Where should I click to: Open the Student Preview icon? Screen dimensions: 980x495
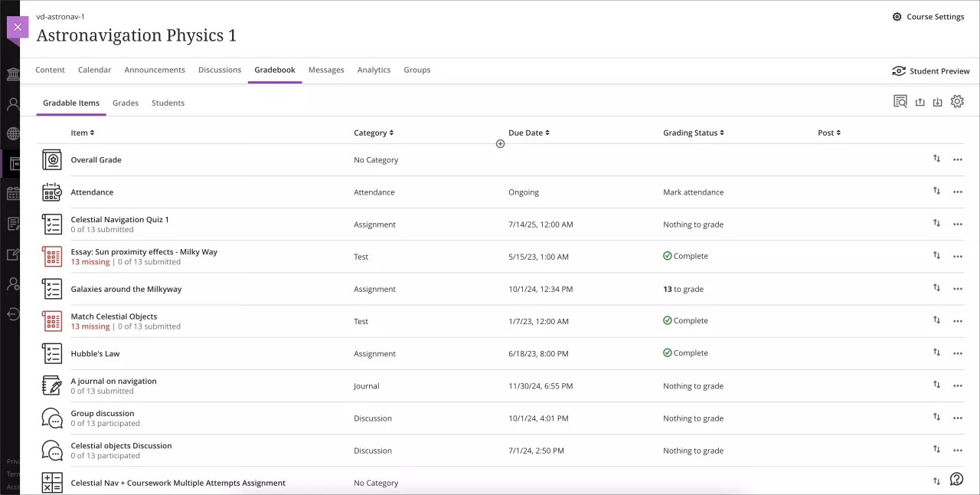[x=898, y=70]
